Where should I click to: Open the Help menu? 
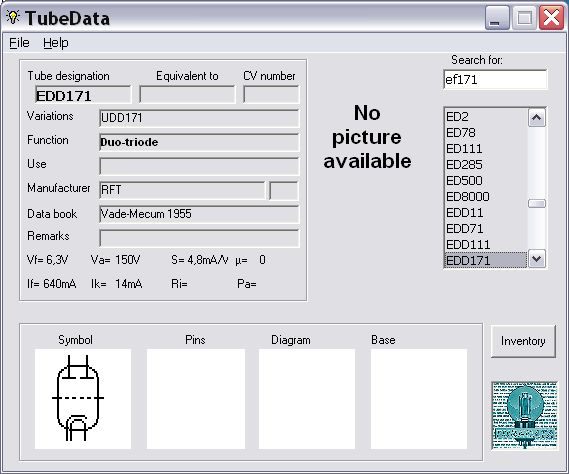pos(56,43)
